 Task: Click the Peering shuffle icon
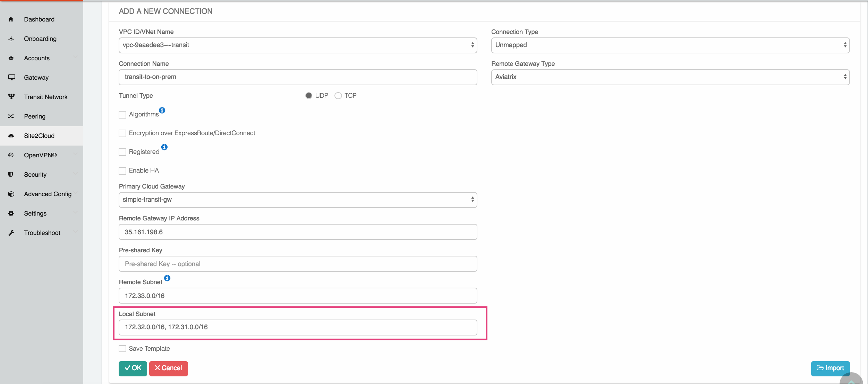(11, 116)
